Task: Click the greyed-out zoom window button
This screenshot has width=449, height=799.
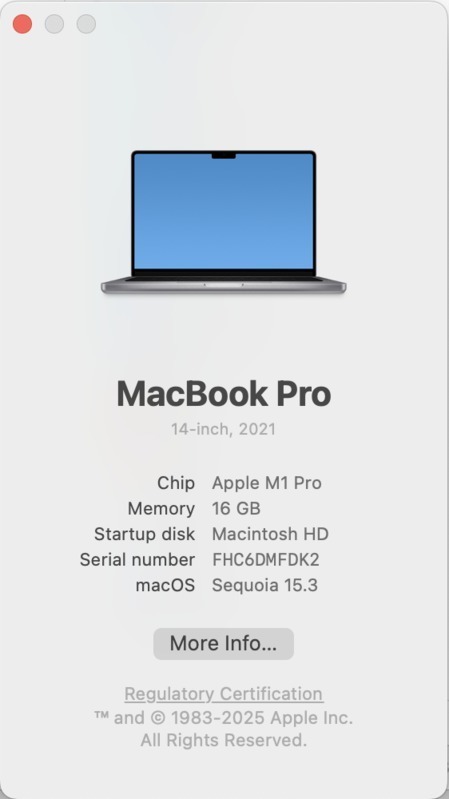Action: click(x=86, y=24)
